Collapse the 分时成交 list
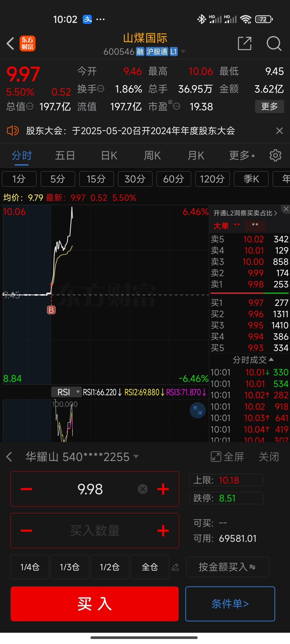This screenshot has height=644, width=290. (253, 360)
